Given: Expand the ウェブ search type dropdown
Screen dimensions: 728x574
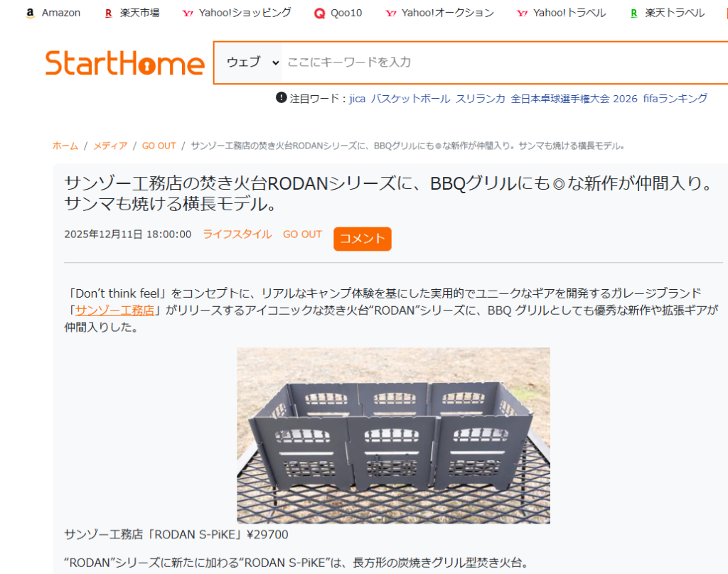Looking at the screenshot, I should tap(252, 63).
